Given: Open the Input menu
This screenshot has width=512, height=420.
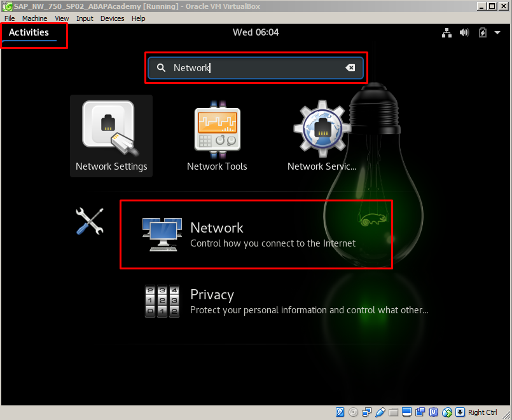Looking at the screenshot, I should pyautogui.click(x=85, y=18).
